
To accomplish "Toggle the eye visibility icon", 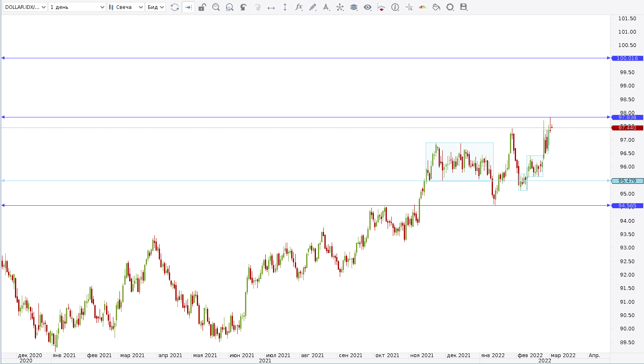I will 367,7.
